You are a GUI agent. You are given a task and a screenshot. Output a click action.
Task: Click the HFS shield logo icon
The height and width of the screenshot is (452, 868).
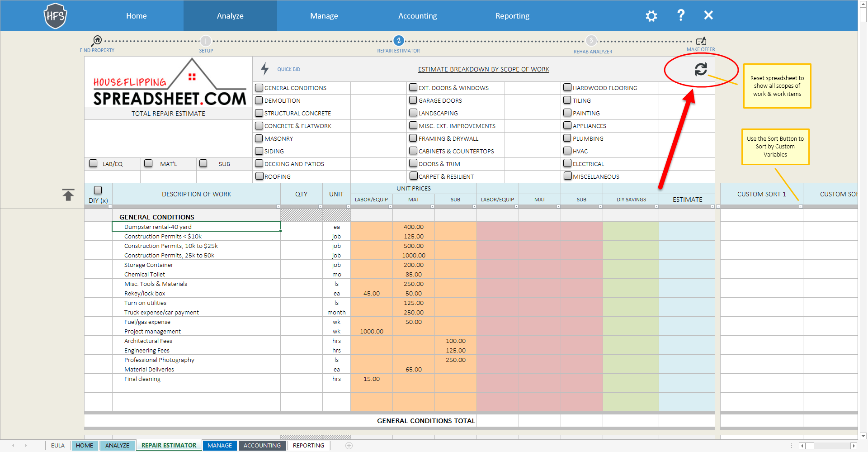(55, 16)
